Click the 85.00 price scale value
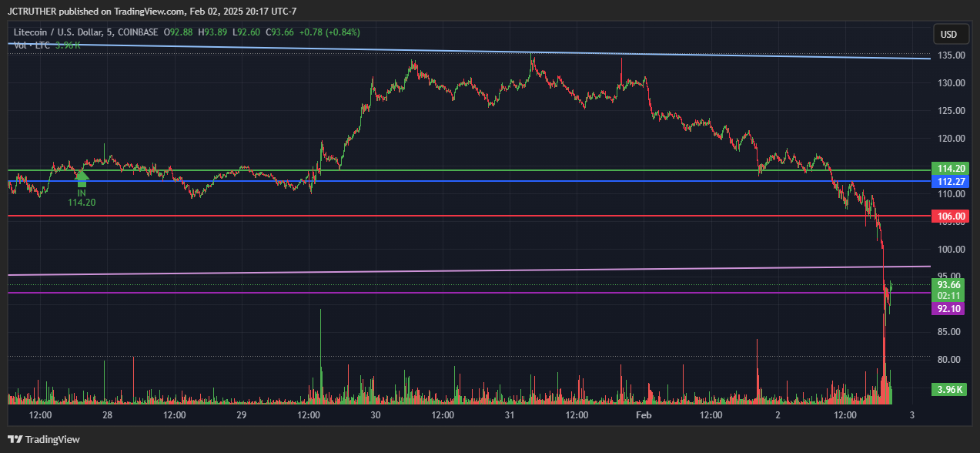The width and height of the screenshot is (980, 453). pos(951,332)
